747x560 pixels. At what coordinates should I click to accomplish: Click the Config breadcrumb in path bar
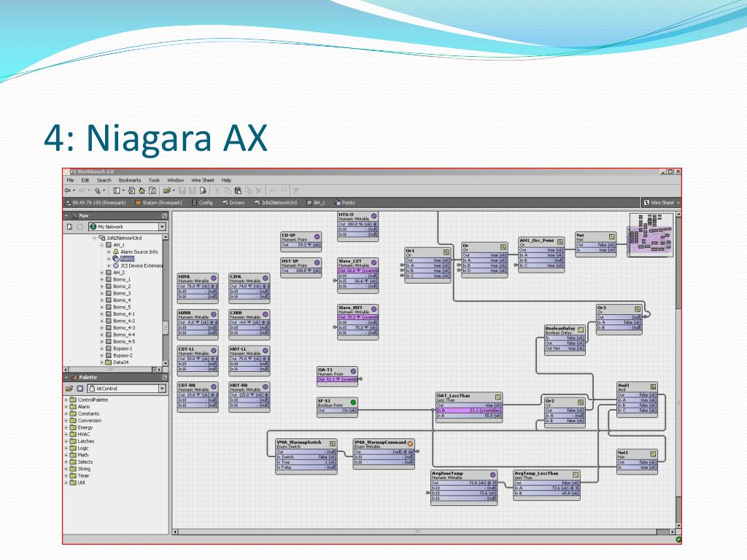(x=202, y=203)
